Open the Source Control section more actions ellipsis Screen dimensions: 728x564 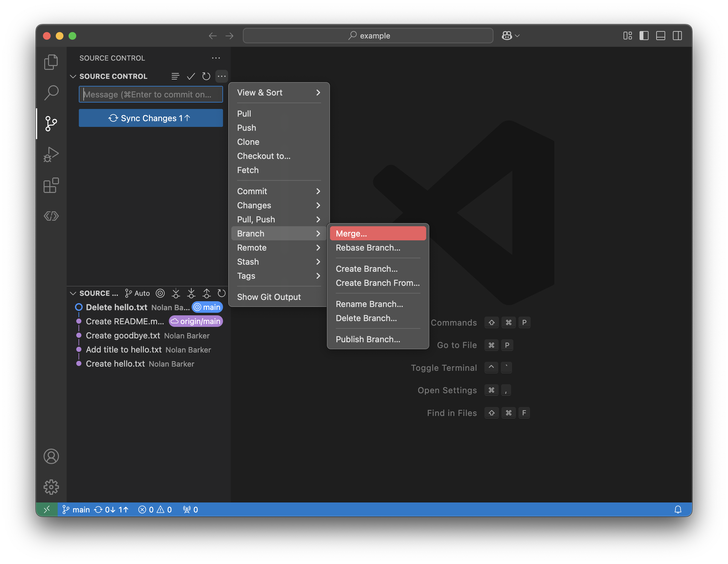222,76
